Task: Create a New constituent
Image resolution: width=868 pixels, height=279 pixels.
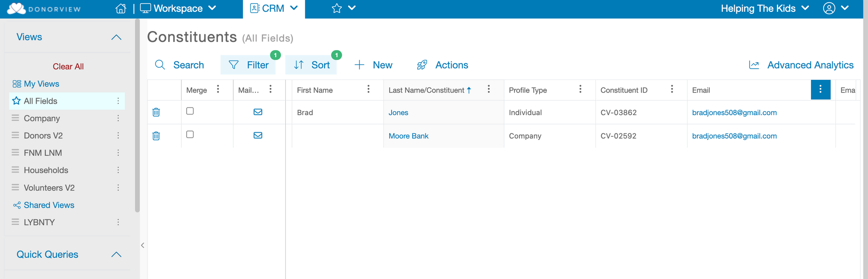Action: pyautogui.click(x=373, y=65)
